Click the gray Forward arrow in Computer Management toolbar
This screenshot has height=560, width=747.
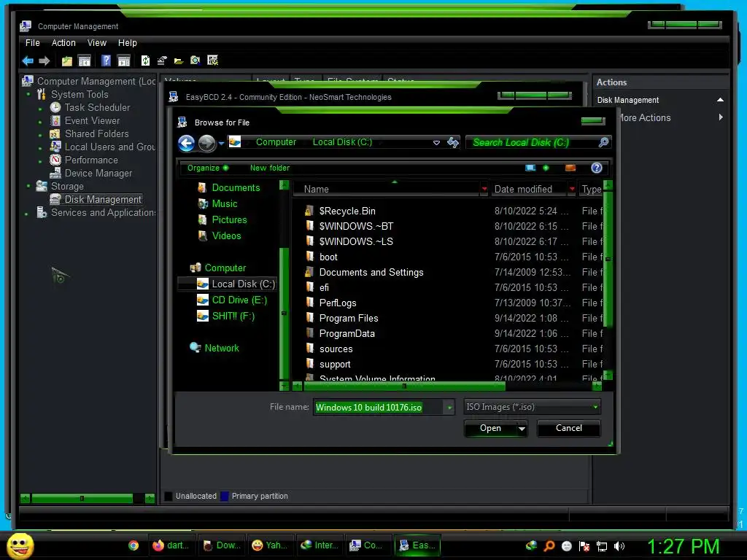(44, 61)
